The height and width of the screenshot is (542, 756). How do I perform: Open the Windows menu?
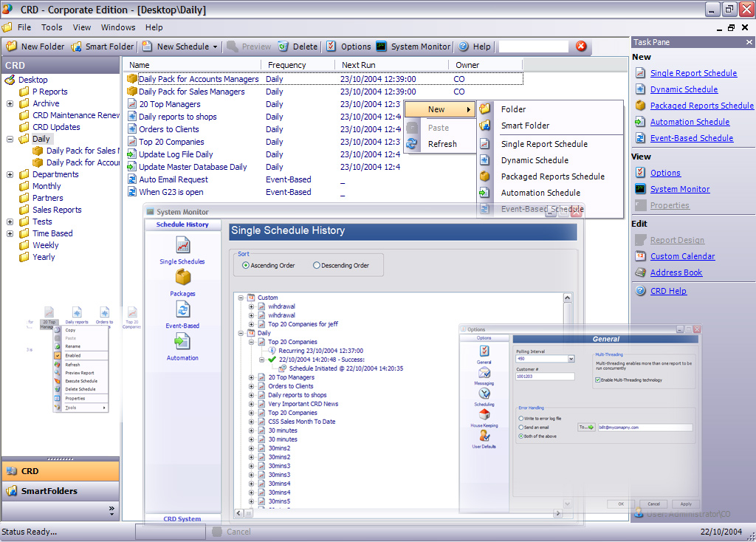[118, 27]
